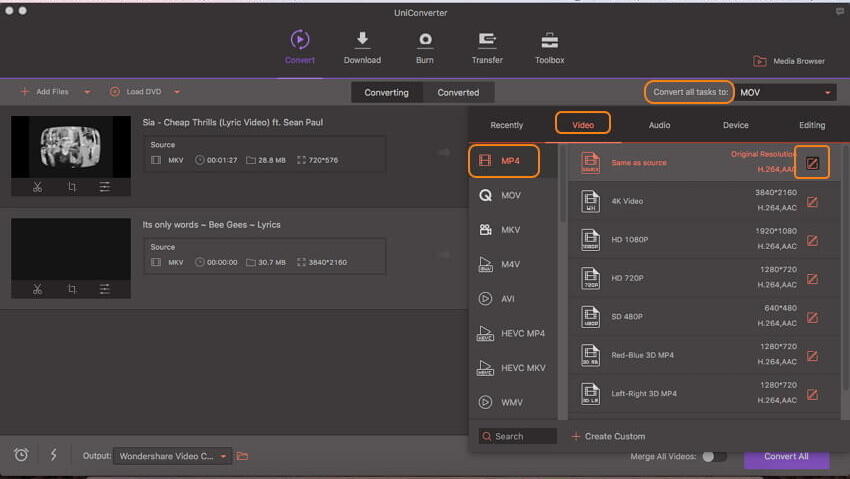Image resolution: width=850 pixels, height=479 pixels.
Task: Click the Convert All button
Action: point(786,457)
